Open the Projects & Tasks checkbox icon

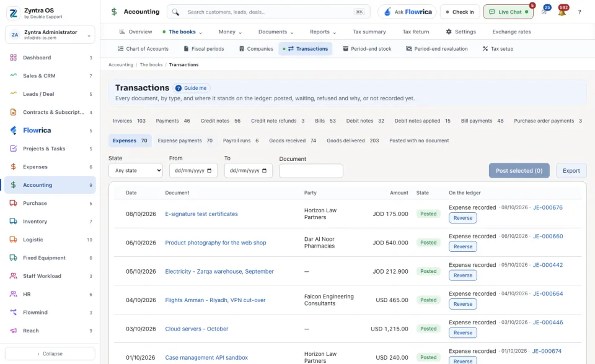pos(13,149)
